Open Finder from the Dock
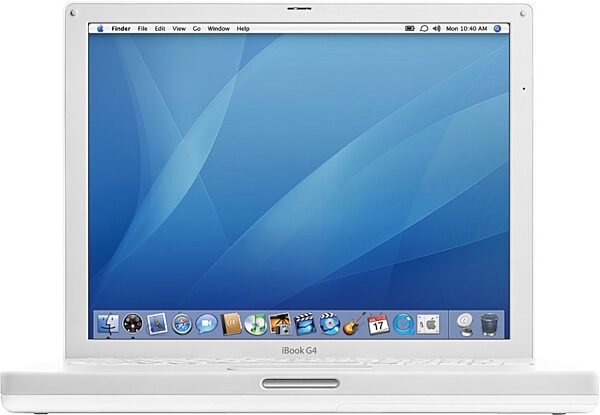This screenshot has height=415, width=600. click(x=108, y=324)
